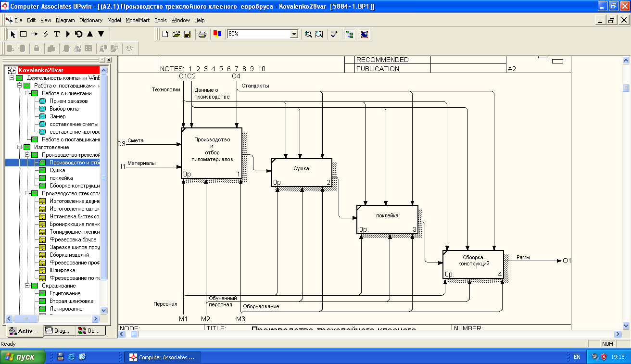Open the Report Builder colored-squares icon
The image size is (631, 364).
point(217,34)
